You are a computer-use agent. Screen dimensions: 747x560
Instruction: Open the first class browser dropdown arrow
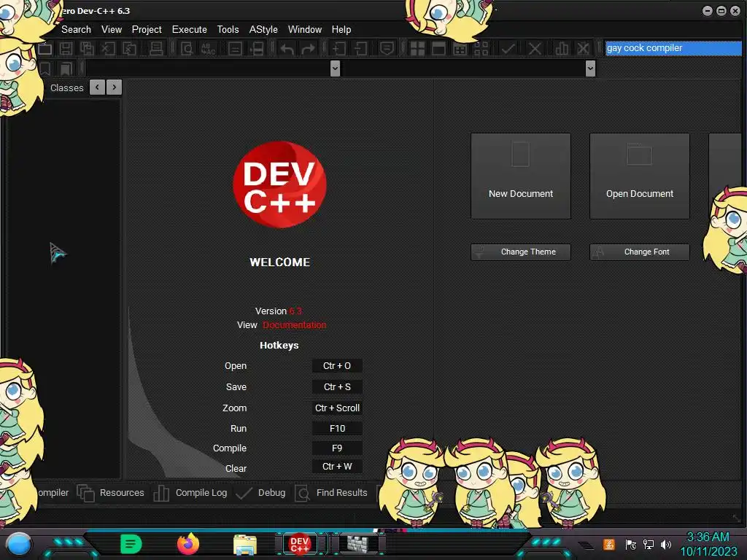click(335, 69)
